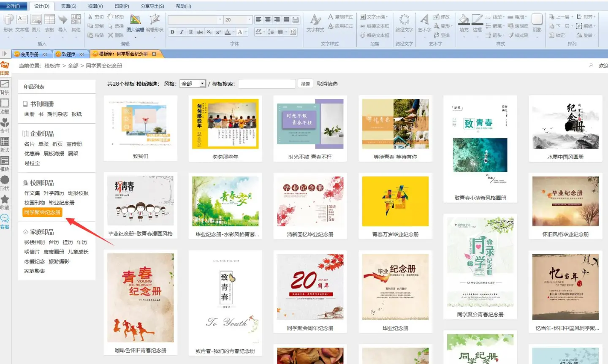Image resolution: width=608 pixels, height=364 pixels.
Task: Open the 页面(G) ribbon tab
Action: click(68, 6)
